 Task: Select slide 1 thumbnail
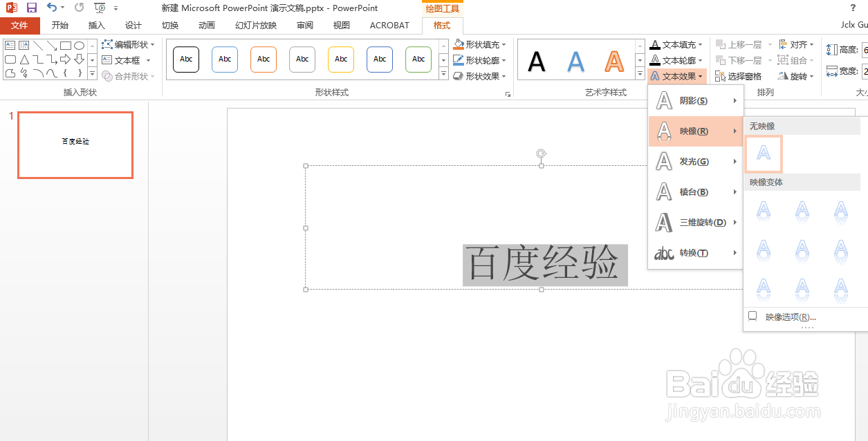(x=75, y=145)
